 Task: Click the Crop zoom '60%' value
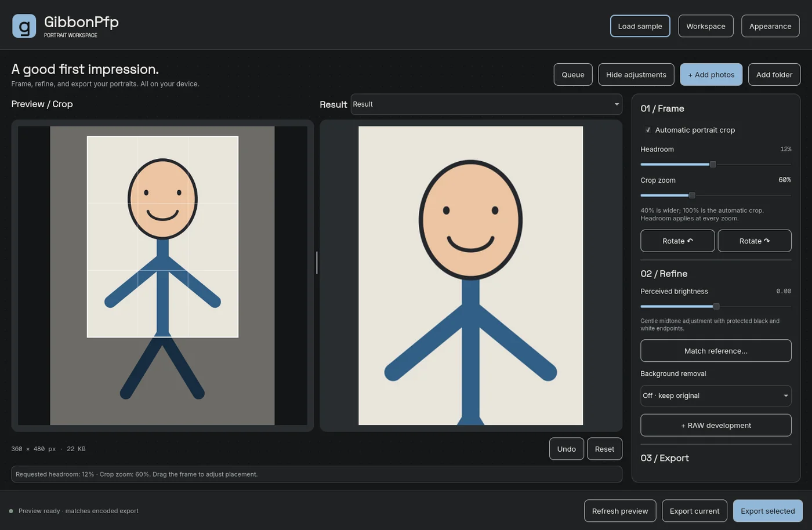pos(785,180)
